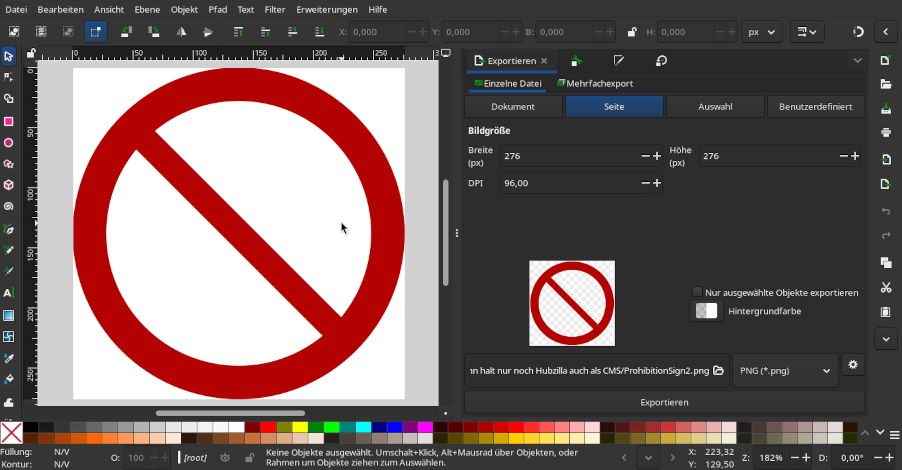The width and height of the screenshot is (902, 470).
Task: Expand the dock panel chevron menu
Action: click(857, 61)
